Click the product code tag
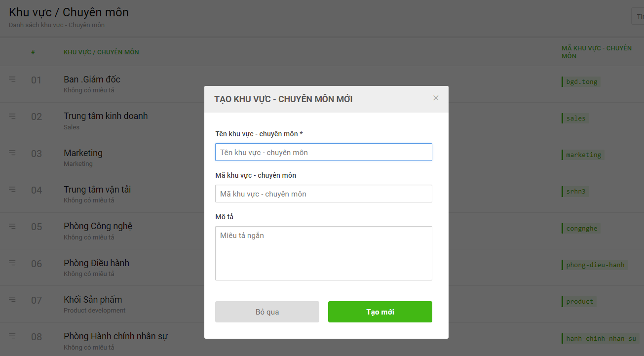The width and height of the screenshot is (644, 356). pos(579,302)
